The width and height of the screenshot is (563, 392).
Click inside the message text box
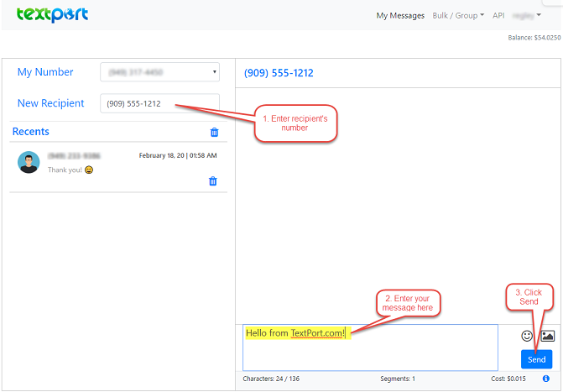370,348
